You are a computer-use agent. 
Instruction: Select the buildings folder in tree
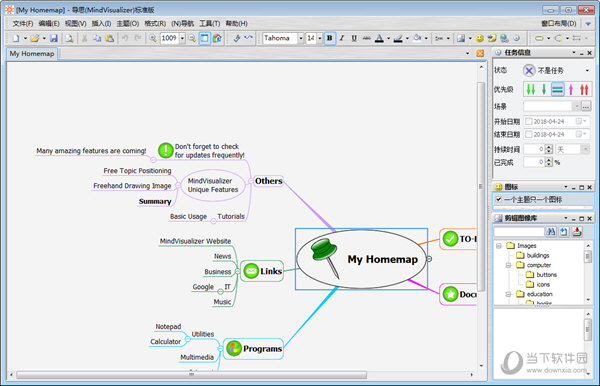pyautogui.click(x=538, y=255)
